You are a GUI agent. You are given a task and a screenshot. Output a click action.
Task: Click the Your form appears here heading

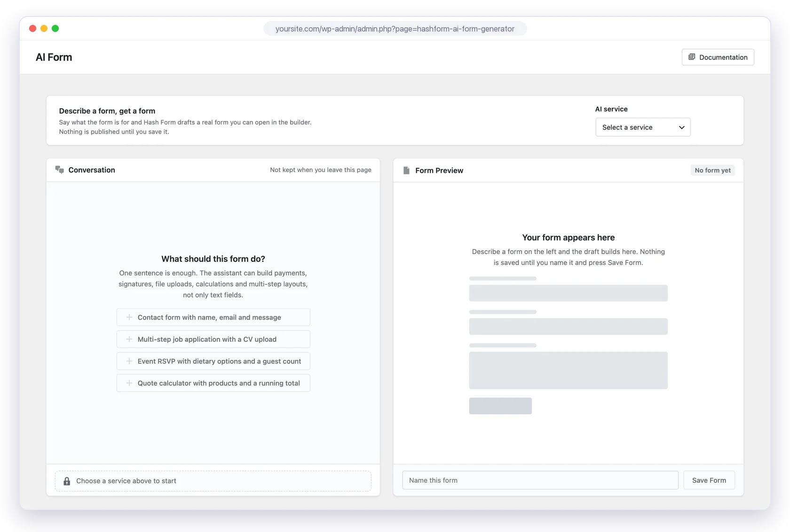coord(569,237)
